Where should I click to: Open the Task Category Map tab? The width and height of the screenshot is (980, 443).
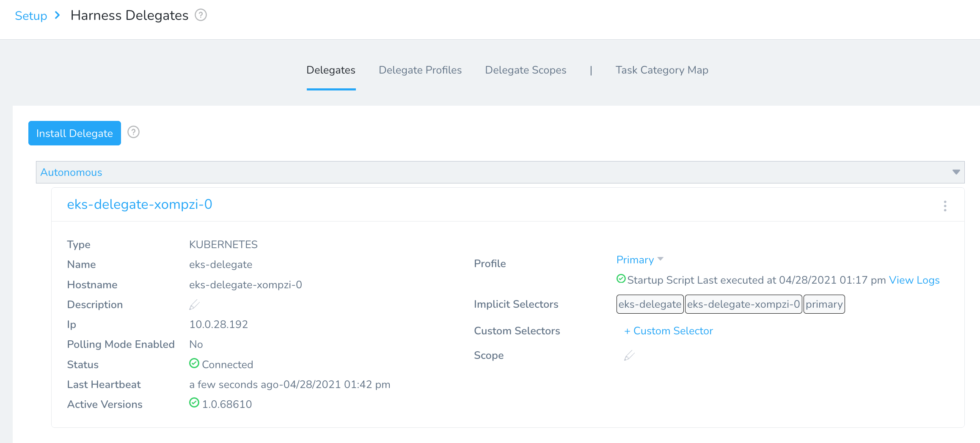662,70
